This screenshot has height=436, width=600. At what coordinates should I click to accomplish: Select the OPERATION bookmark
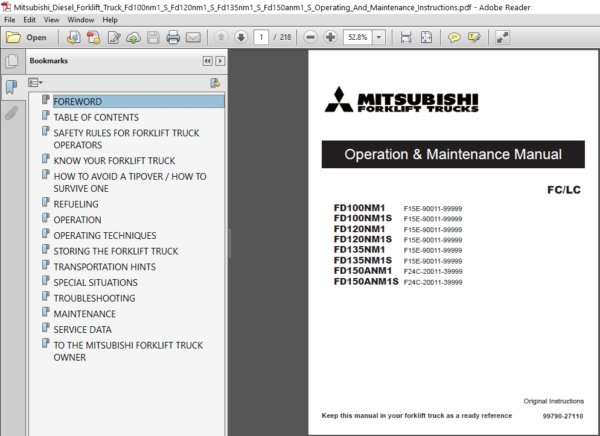pos(77,220)
